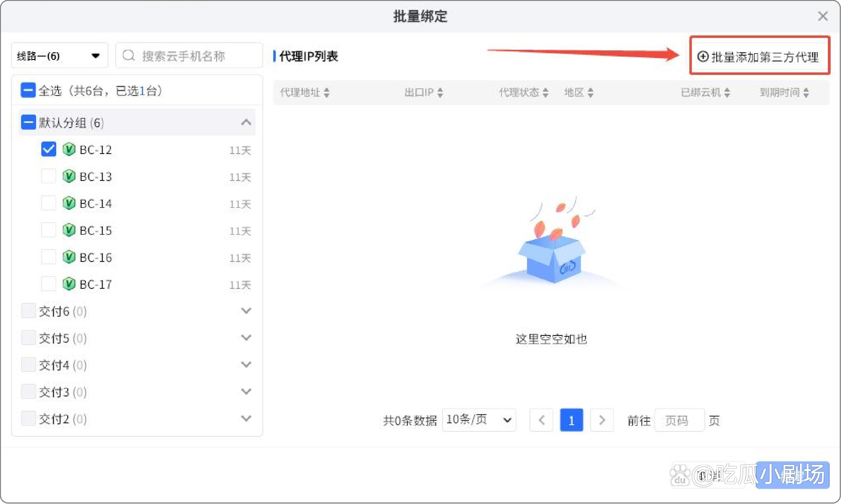Click the sort arrows on 代理地址 column
Image resolution: width=841 pixels, height=504 pixels.
pyautogui.click(x=326, y=92)
